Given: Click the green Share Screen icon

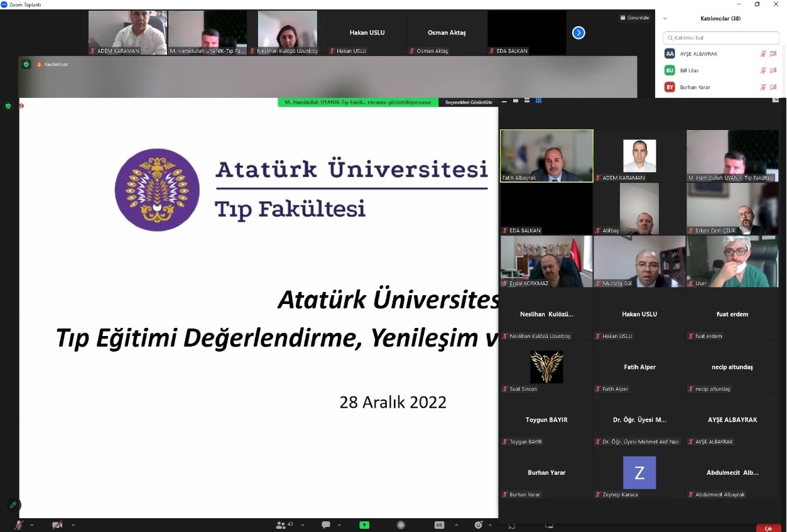Looking at the screenshot, I should 364,525.
